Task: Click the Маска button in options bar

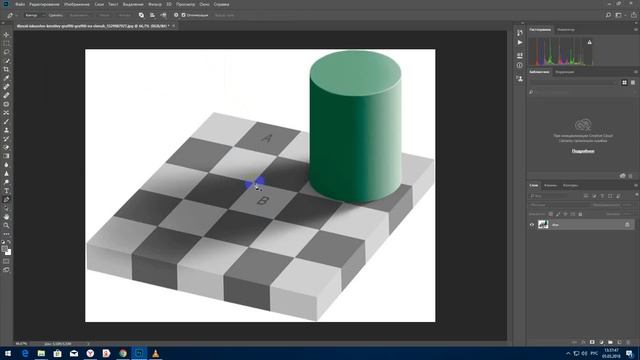Action: point(104,15)
